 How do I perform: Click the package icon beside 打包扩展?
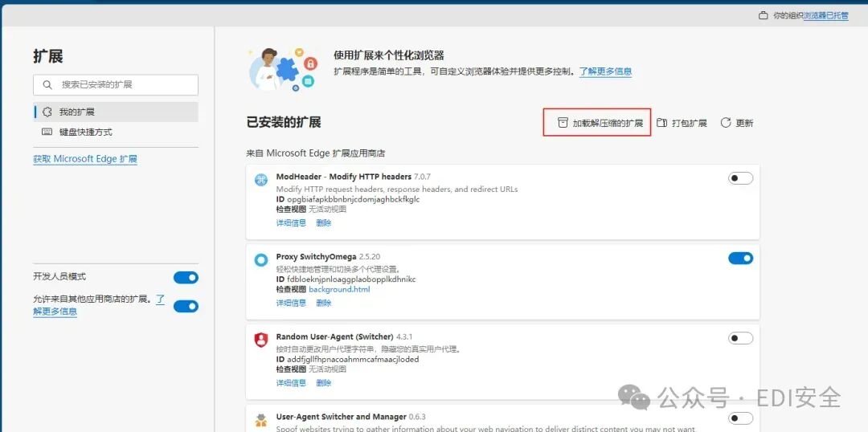[661, 123]
